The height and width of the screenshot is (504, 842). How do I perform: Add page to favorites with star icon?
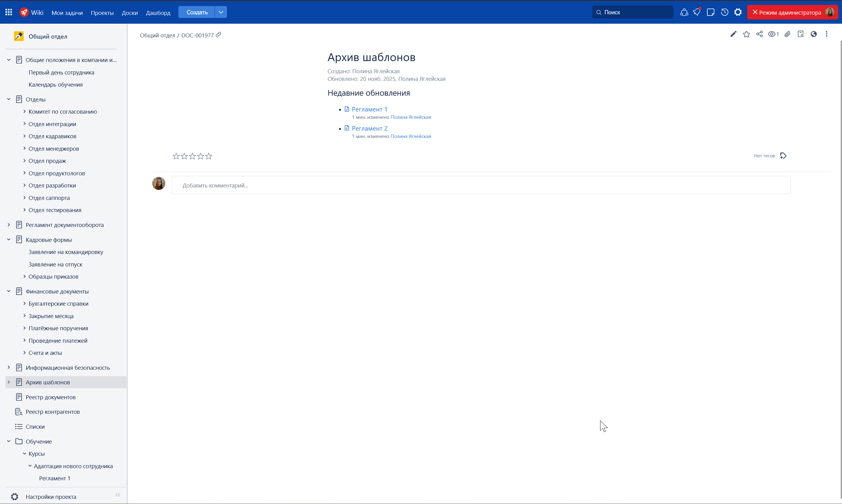pos(746,34)
